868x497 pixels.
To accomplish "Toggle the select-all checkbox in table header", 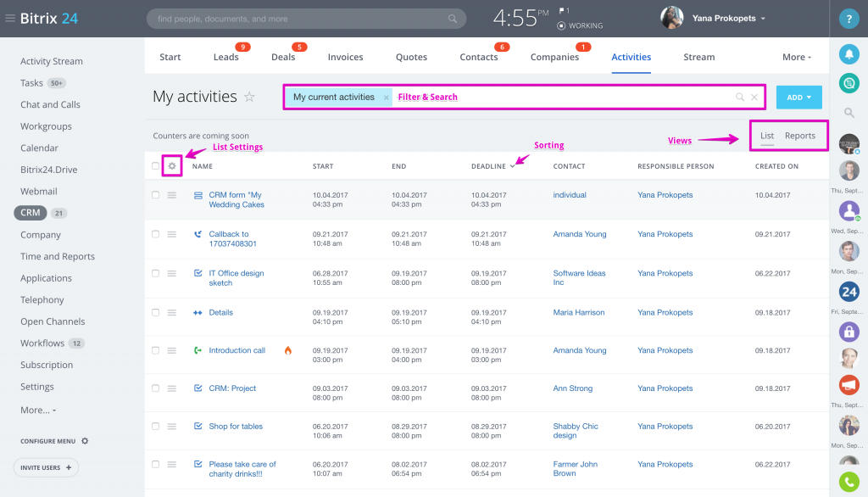I will point(156,166).
